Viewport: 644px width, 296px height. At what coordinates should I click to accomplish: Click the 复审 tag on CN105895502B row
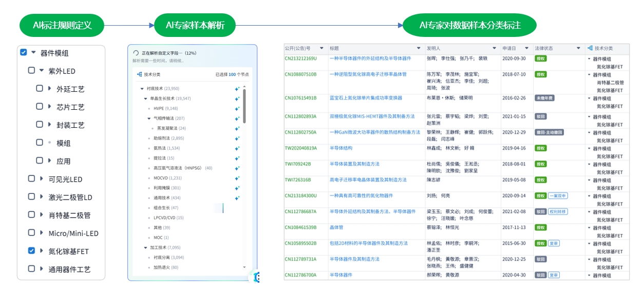(x=554, y=243)
